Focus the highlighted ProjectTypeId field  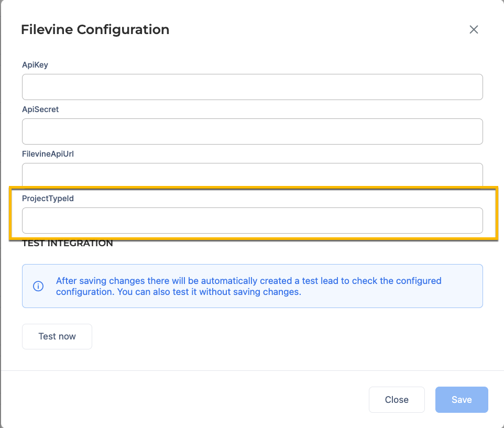point(252,221)
